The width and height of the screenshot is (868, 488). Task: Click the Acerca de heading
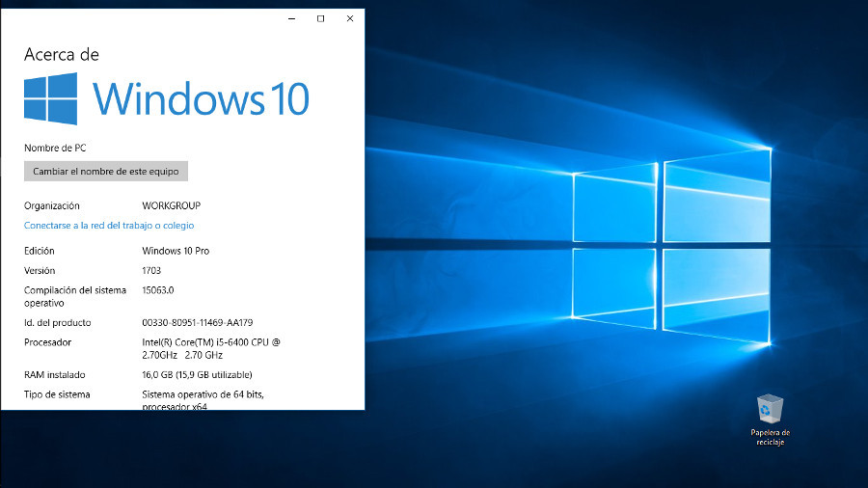click(x=62, y=55)
